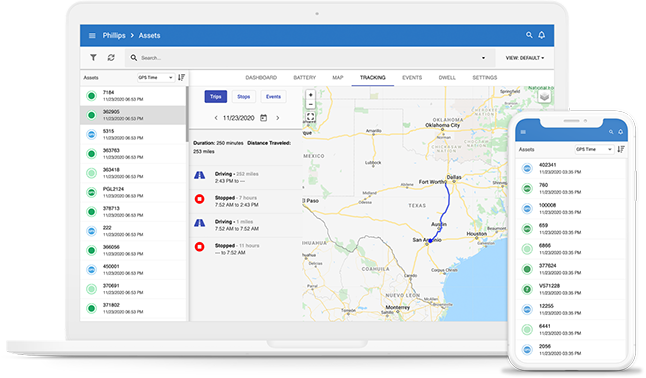Click the highway icon for 1 miles trip

[199, 223]
